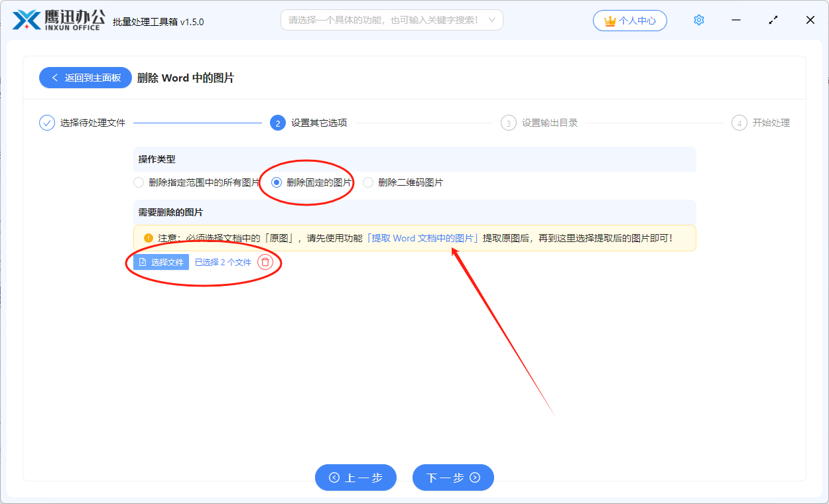Click 选择文件 button
Viewport: 829px width, 504px height.
point(161,262)
